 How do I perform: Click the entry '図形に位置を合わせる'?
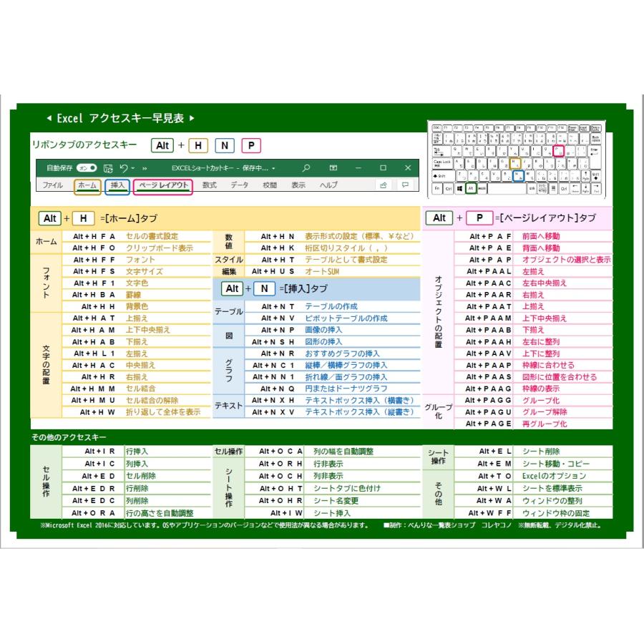[560, 377]
